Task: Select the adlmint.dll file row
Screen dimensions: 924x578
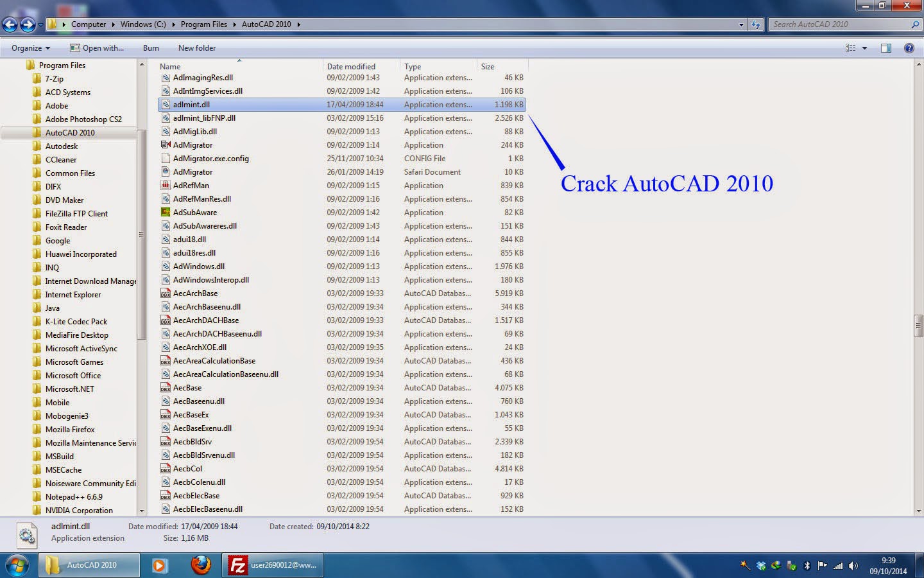Action: [342, 105]
